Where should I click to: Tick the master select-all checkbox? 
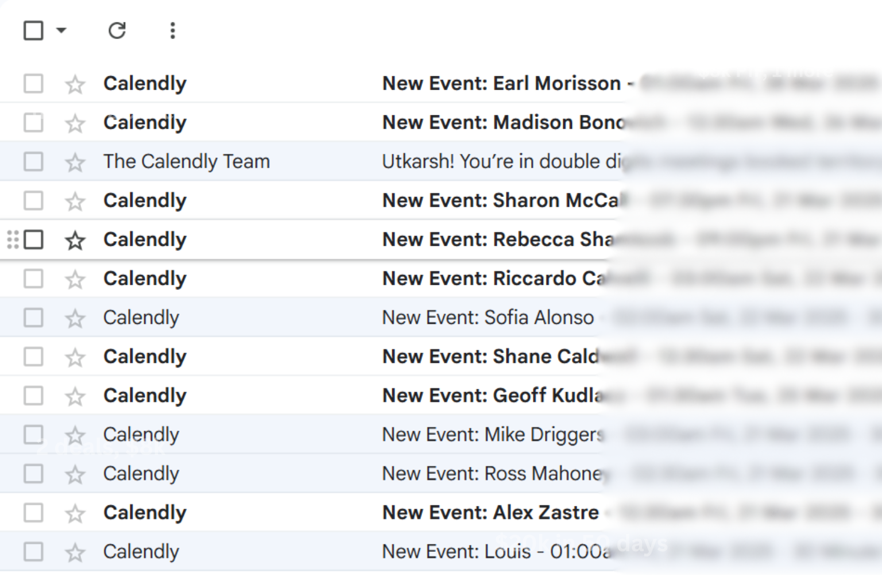tap(33, 30)
